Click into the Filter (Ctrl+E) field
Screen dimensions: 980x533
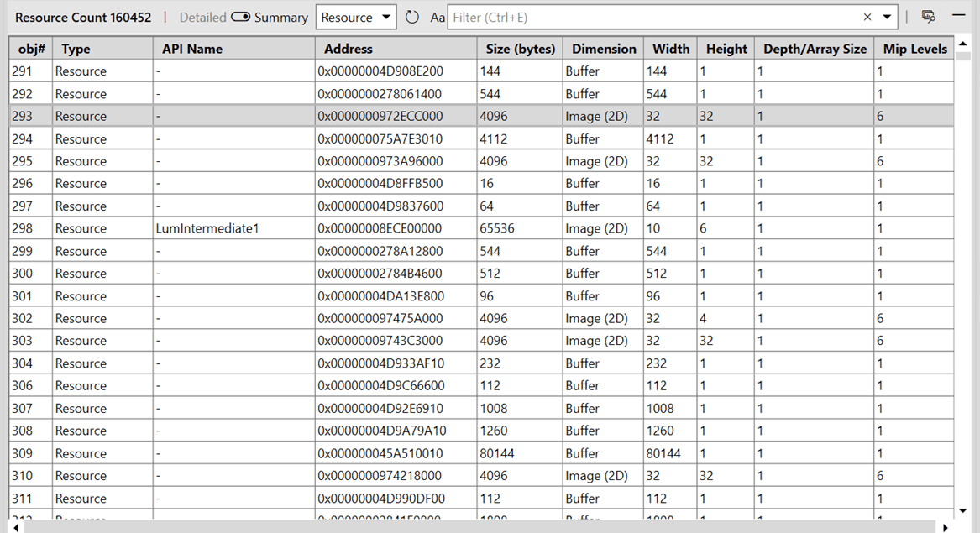coord(653,18)
